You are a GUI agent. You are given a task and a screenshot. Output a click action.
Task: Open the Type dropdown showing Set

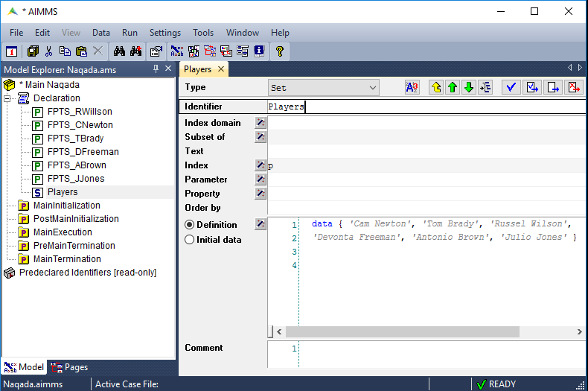point(323,88)
